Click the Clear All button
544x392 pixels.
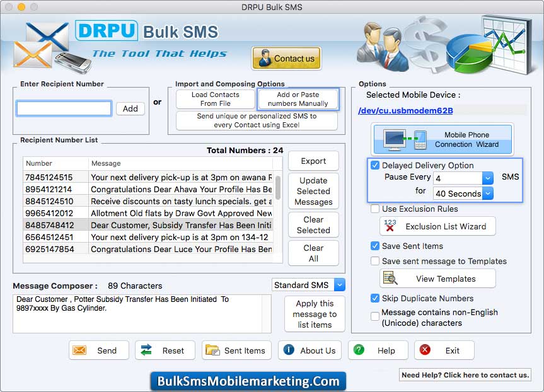point(313,253)
